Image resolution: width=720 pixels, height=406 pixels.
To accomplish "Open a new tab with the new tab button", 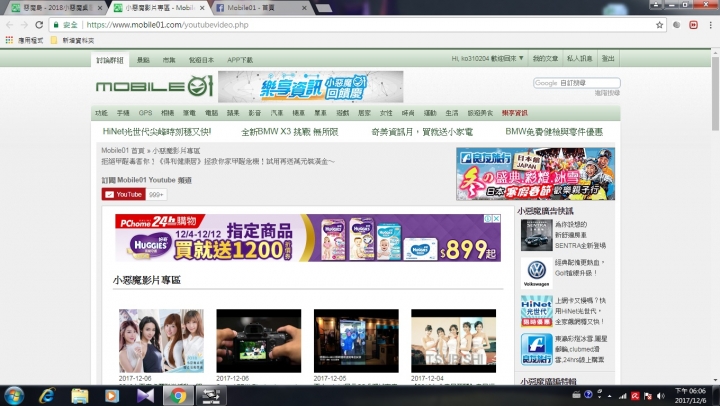I will point(324,8).
